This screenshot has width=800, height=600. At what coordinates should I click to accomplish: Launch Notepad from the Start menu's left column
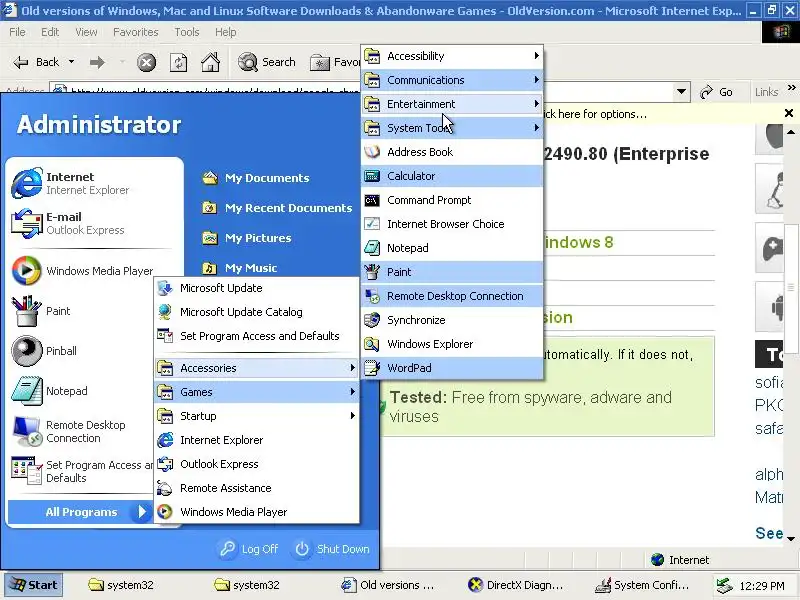(82, 391)
